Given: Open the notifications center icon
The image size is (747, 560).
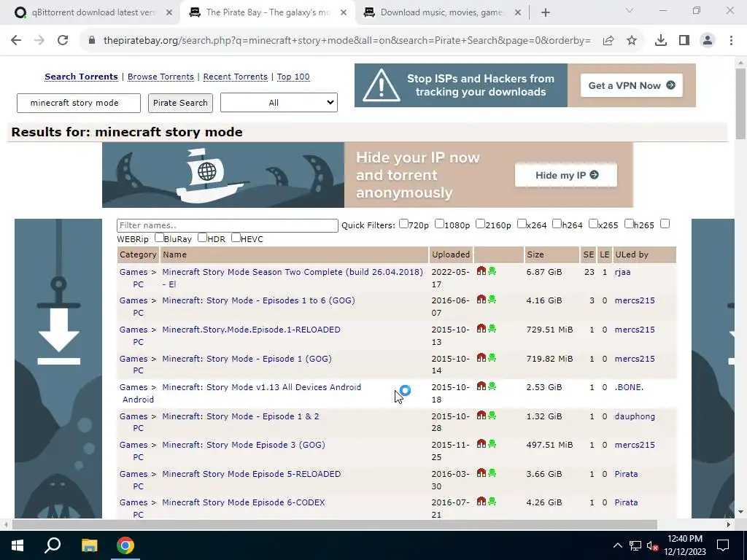Looking at the screenshot, I should point(723,545).
